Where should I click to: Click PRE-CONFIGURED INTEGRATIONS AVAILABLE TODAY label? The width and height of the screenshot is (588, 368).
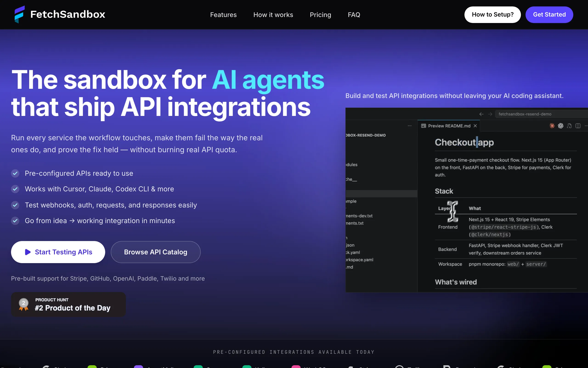coord(294,352)
